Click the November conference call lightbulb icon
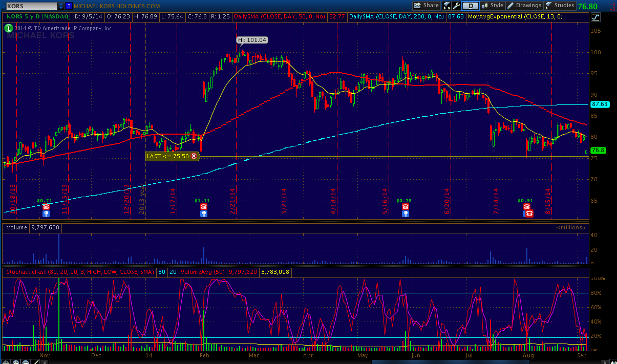The image size is (617, 364). tap(46, 213)
